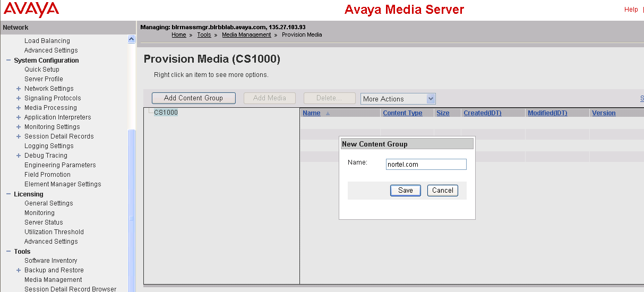Open Field Promotion page
The image size is (644, 292).
47,175
